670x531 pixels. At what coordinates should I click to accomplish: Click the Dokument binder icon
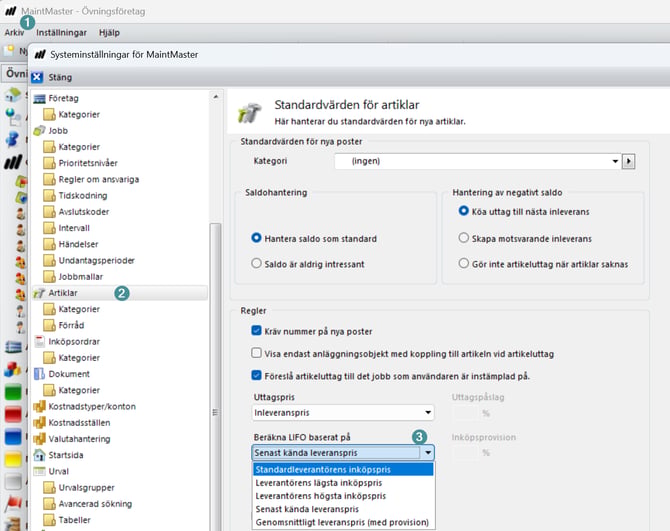[x=39, y=374]
